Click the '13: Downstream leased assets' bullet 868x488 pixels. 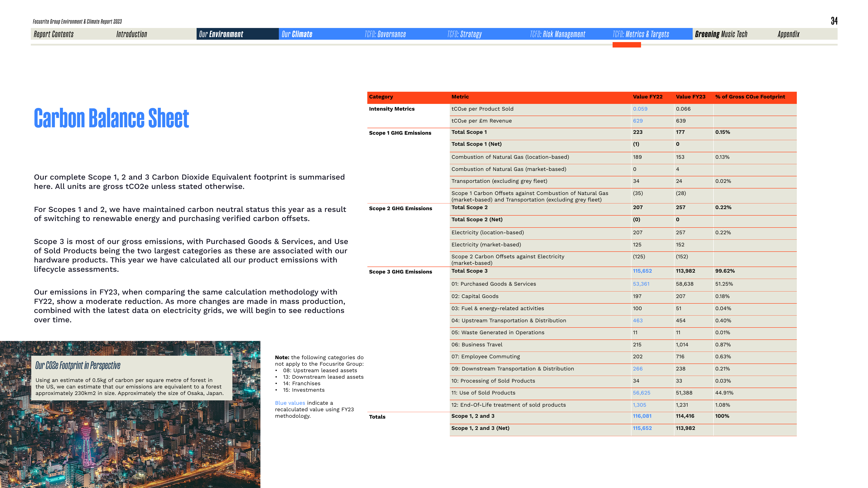click(x=323, y=377)
